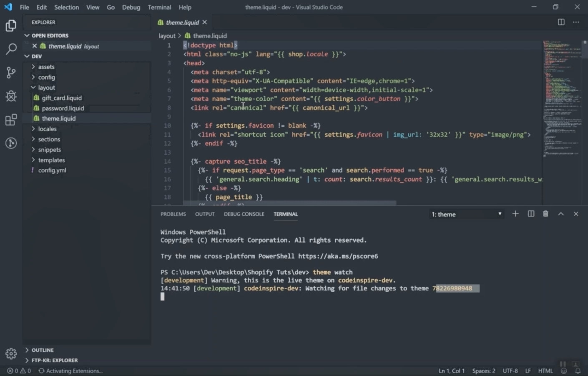Viewport: 588px width, 376px height.
Task: Open editor More Actions ellipsis
Action: (576, 22)
